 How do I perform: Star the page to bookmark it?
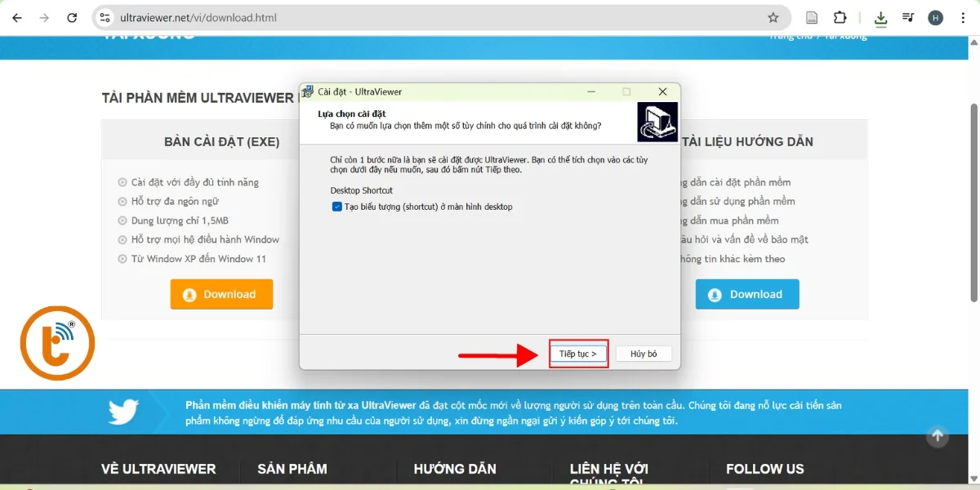773,17
